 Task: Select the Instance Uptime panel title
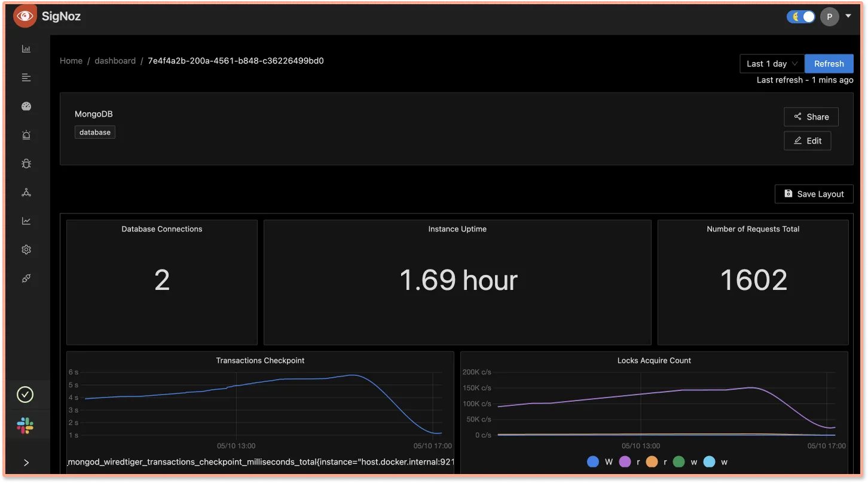(x=457, y=229)
